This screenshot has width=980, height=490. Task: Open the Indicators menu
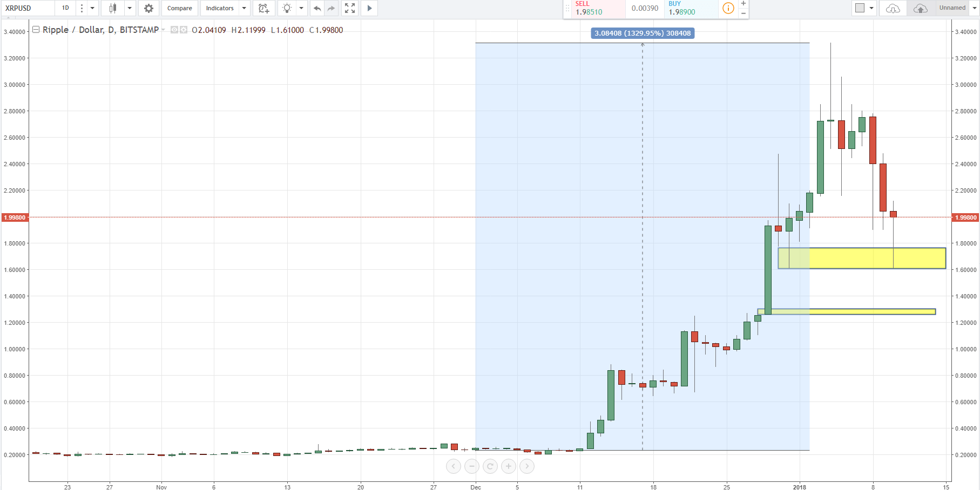tap(220, 8)
